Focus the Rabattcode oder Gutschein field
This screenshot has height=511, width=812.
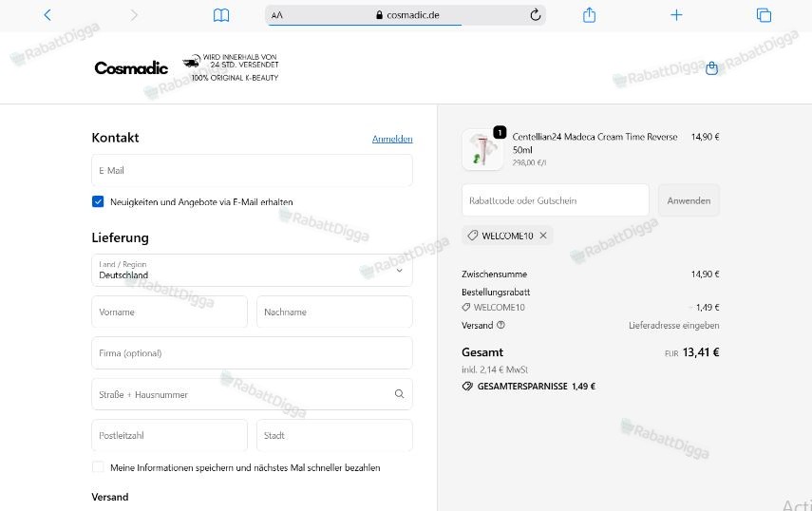556,200
